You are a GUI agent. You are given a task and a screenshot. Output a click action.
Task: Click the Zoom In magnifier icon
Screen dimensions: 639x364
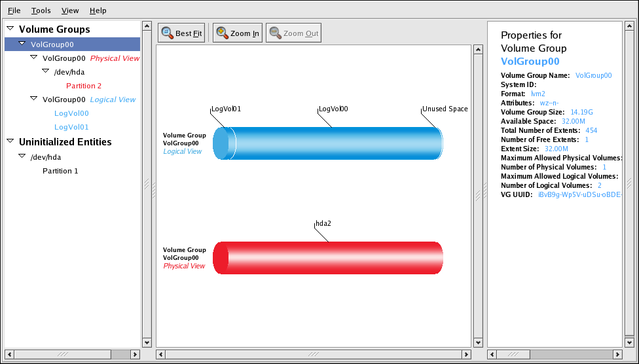tap(222, 33)
